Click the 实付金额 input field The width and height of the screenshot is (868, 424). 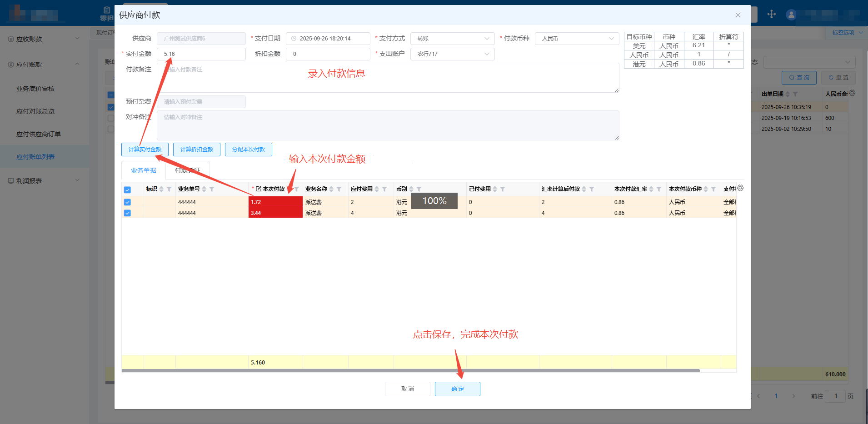(201, 54)
